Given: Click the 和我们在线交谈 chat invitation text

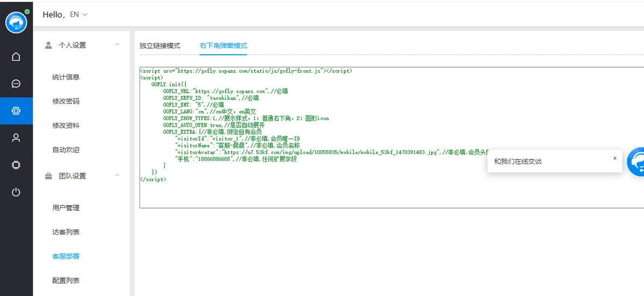Looking at the screenshot, I should (518, 161).
